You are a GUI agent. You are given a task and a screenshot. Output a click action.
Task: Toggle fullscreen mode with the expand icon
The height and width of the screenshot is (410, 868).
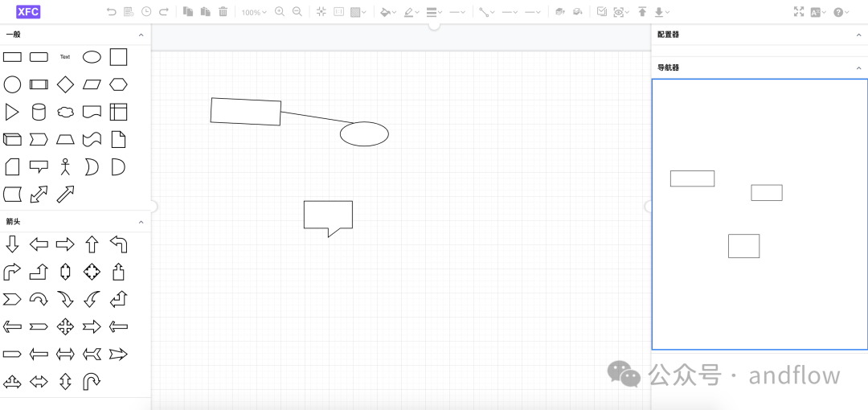point(799,12)
